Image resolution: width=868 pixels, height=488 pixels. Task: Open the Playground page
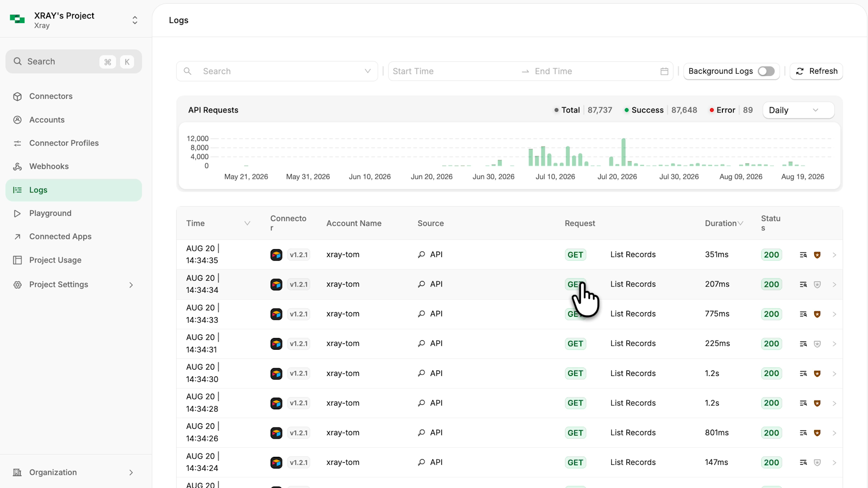pos(74,213)
